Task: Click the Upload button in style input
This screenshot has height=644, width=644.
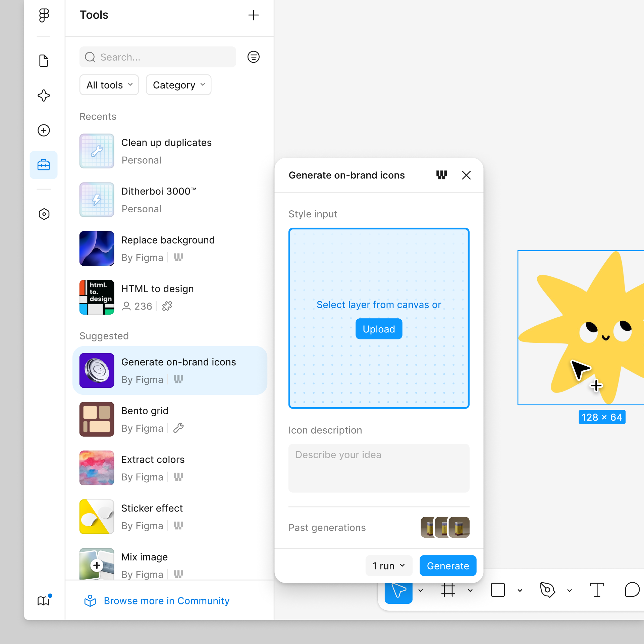Action: click(379, 329)
